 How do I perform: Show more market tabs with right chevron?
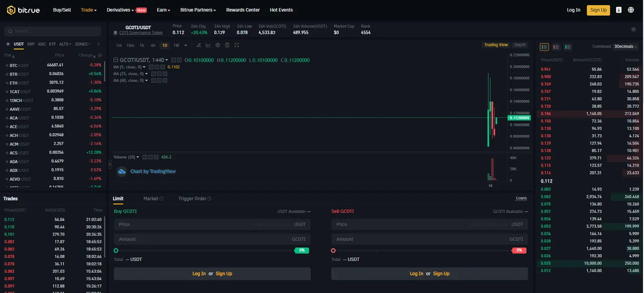[x=98, y=44]
